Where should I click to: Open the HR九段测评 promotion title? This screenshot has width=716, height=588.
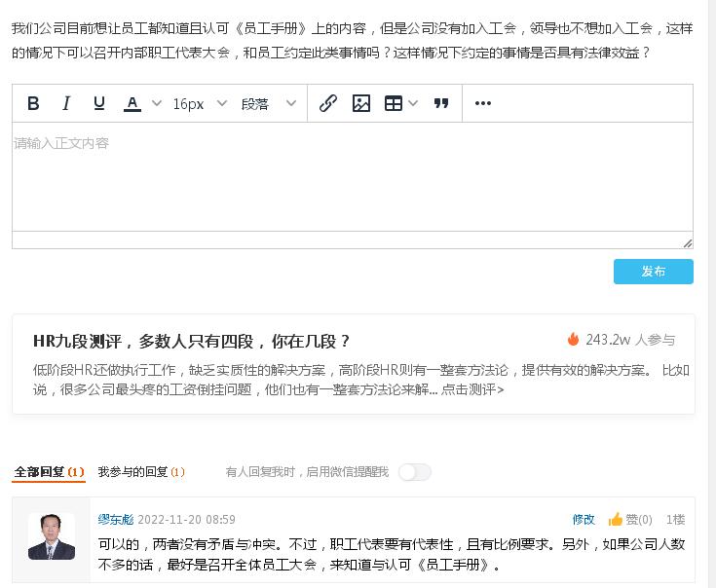(191, 341)
